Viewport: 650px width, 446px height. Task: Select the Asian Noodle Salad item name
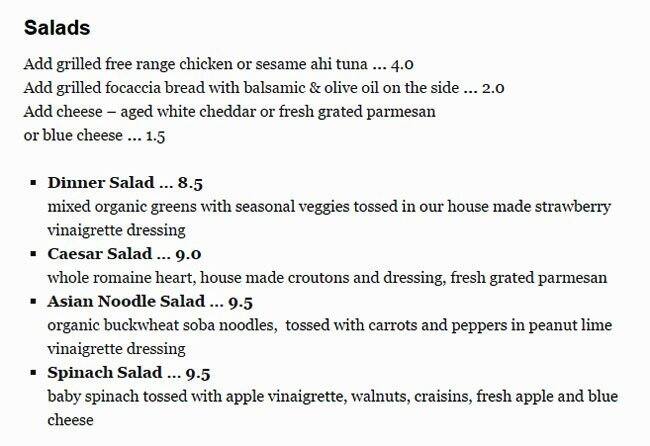point(126,301)
